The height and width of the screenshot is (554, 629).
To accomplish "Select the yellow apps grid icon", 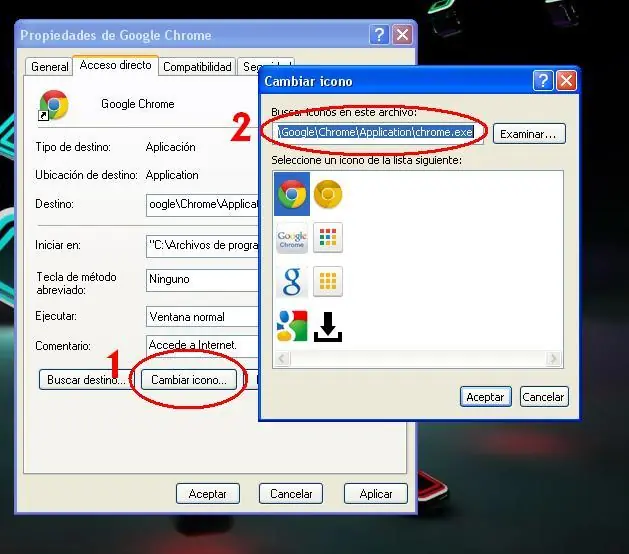I will [x=328, y=281].
